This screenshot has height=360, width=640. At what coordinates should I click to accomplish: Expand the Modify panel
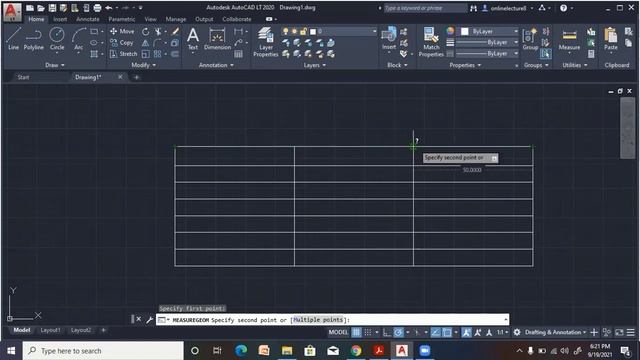[x=144, y=65]
